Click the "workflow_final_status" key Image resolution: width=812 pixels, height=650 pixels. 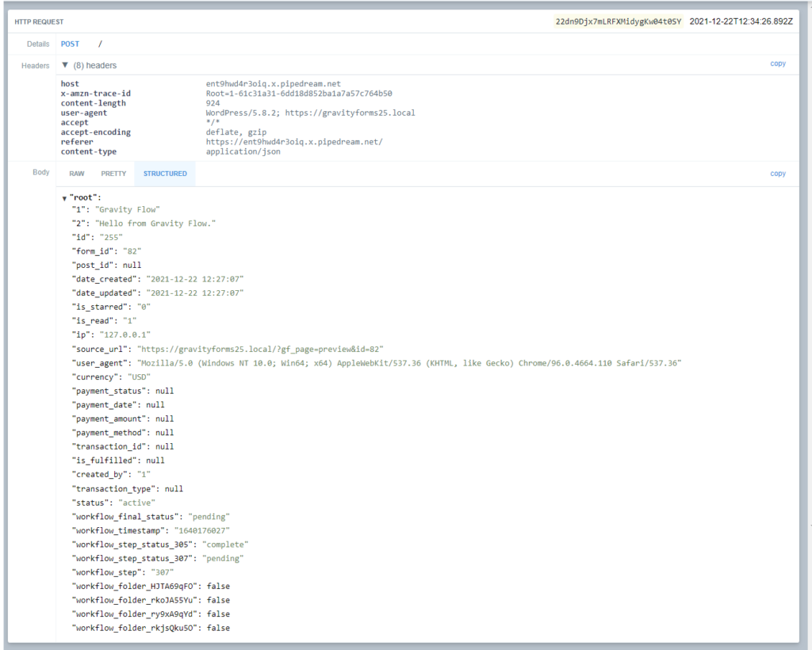click(x=128, y=516)
